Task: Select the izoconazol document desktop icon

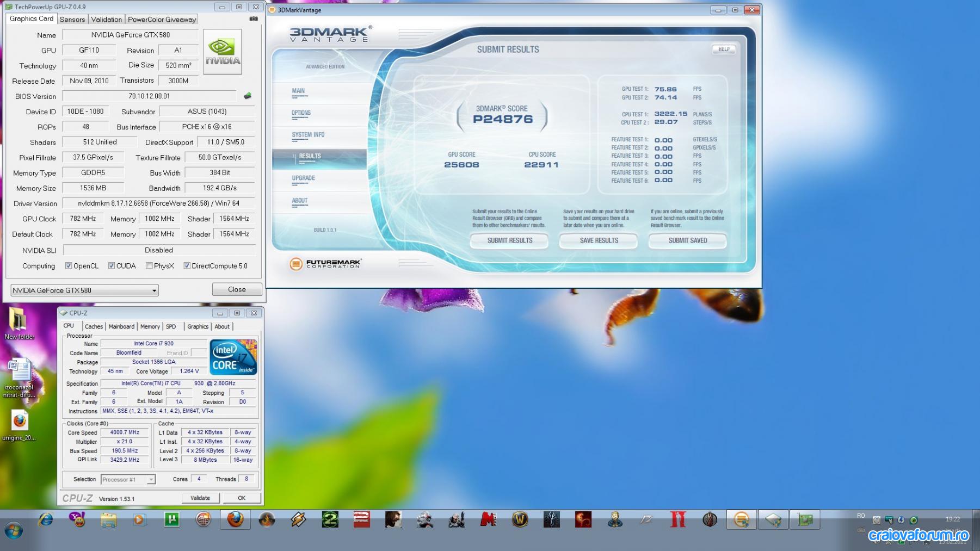Action: [x=20, y=378]
